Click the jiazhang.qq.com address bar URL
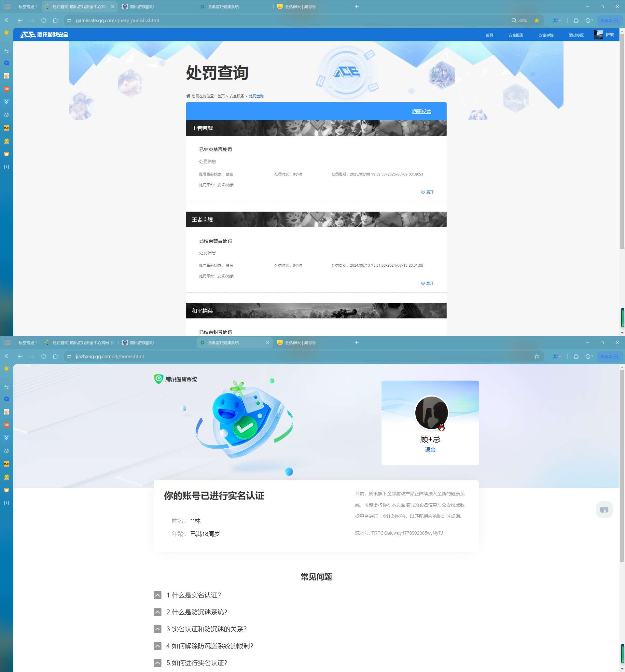 click(x=110, y=357)
